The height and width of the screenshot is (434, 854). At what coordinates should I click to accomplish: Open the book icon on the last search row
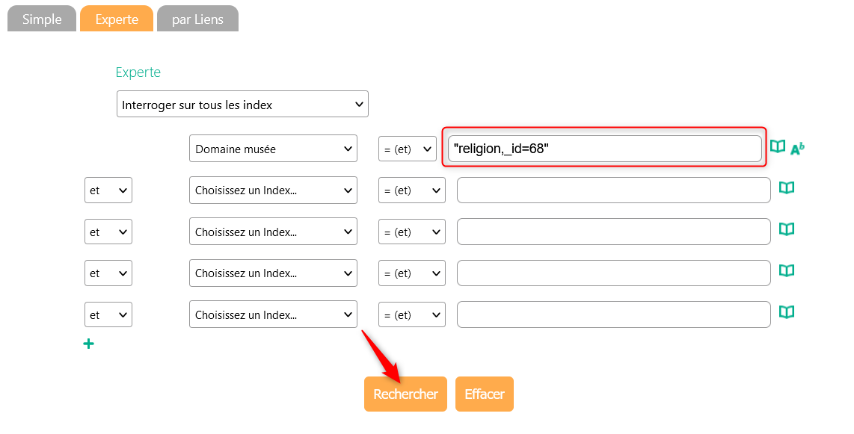tap(787, 312)
